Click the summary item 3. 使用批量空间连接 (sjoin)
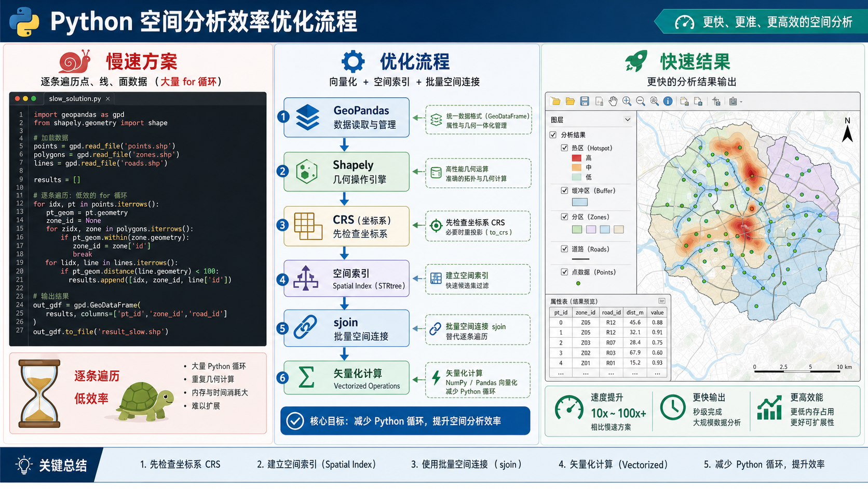 tap(466, 464)
